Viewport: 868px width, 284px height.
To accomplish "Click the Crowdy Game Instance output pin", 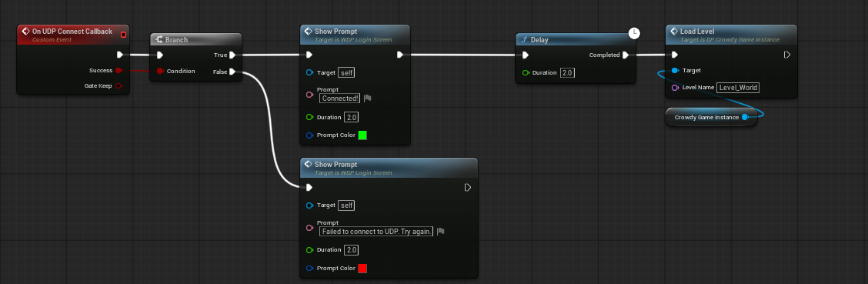I will pos(745,117).
